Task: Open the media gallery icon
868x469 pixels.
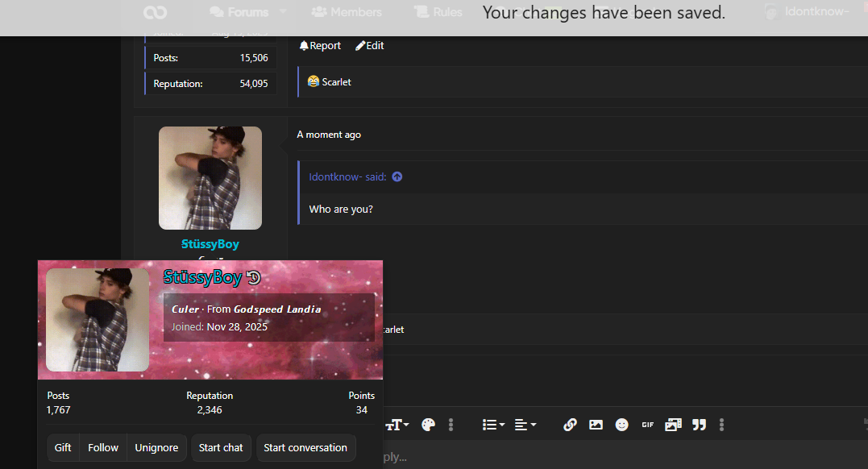Action: tap(673, 425)
